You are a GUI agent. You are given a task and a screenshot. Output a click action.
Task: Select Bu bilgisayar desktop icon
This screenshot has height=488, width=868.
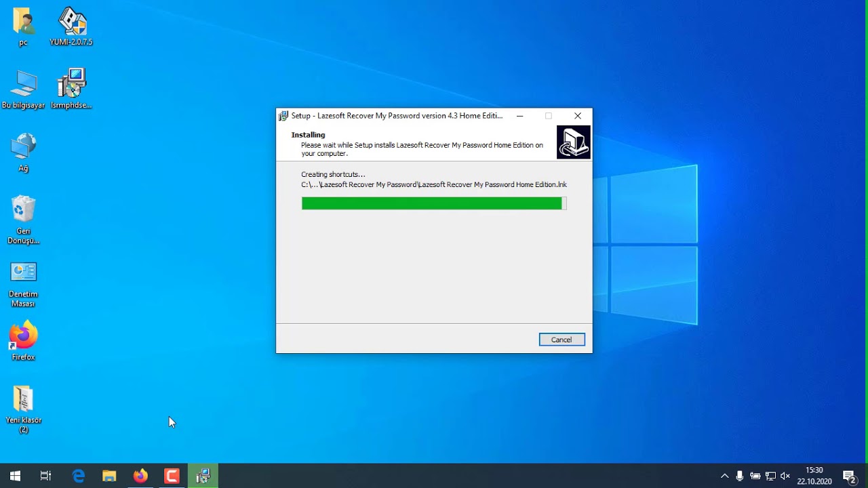23,89
